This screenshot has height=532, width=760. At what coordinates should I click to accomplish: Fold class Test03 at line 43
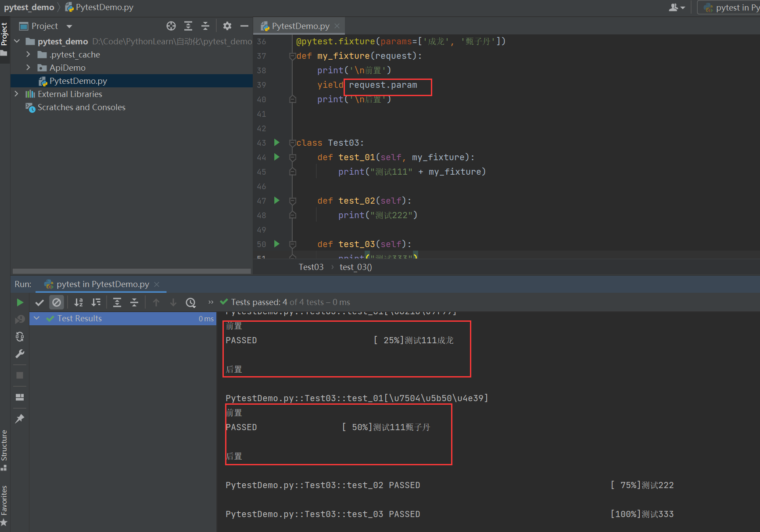(292, 143)
